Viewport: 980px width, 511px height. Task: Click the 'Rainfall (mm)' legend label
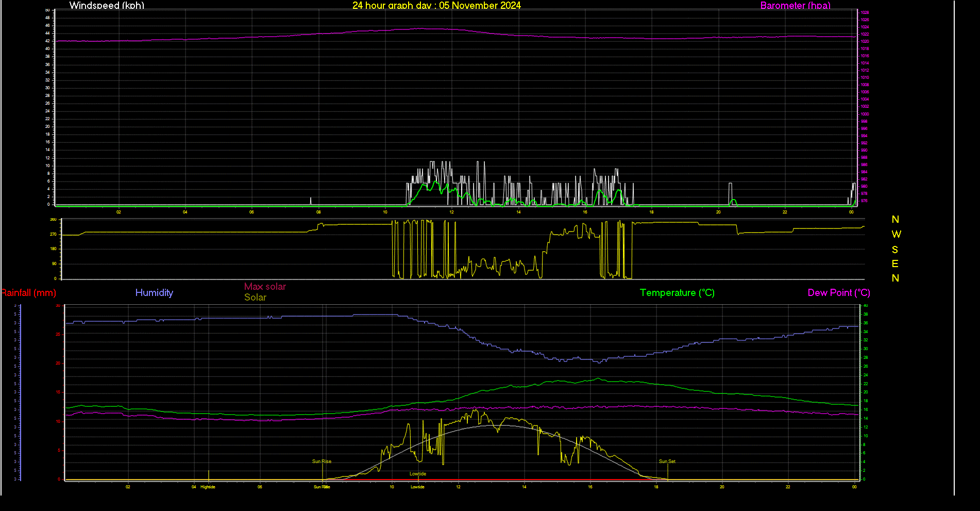point(28,293)
